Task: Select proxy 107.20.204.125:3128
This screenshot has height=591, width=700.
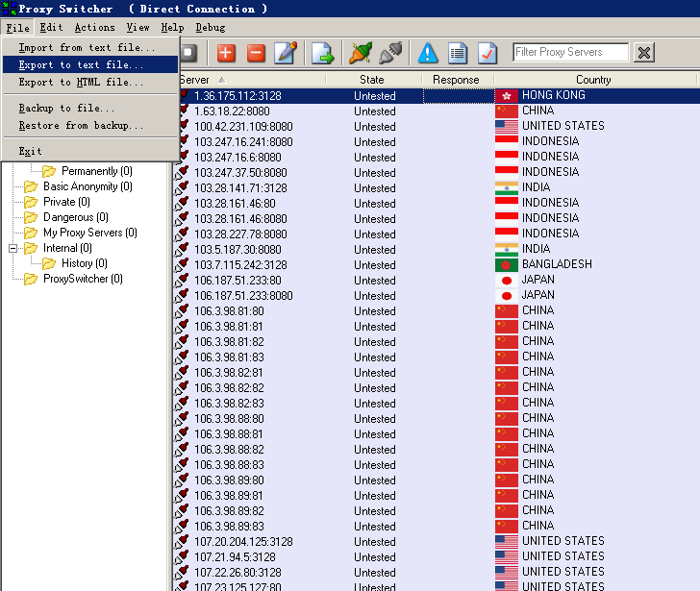Action: tap(243, 542)
